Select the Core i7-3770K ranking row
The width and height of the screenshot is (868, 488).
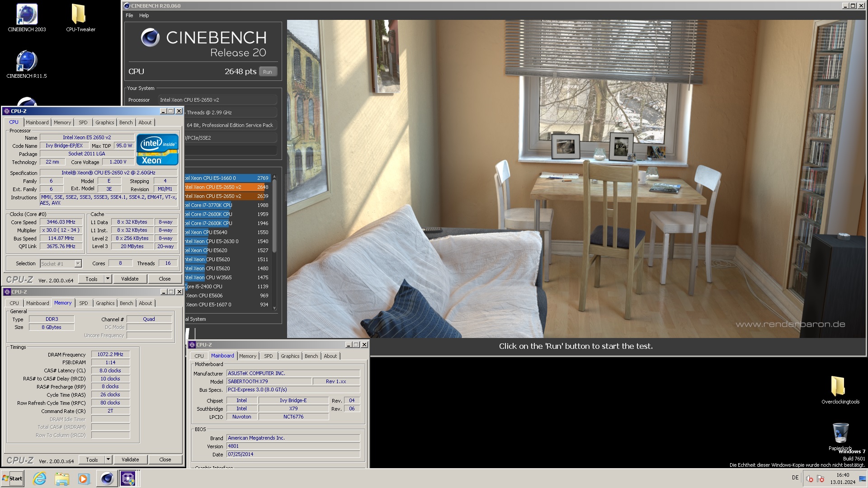pos(227,205)
